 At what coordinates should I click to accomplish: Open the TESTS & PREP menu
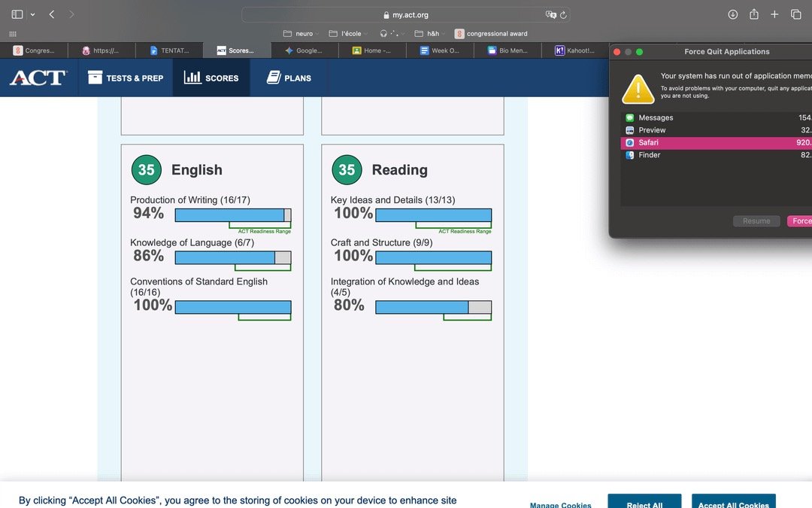(126, 78)
